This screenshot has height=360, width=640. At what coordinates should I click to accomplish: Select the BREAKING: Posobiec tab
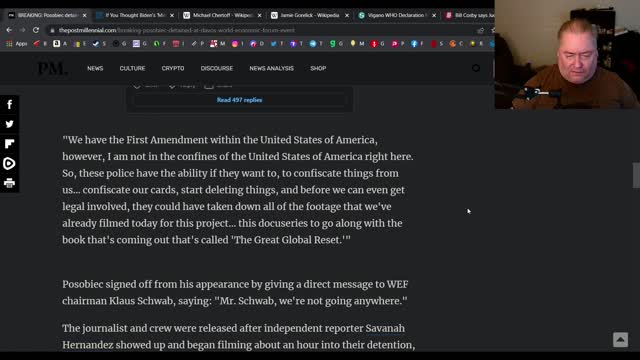[47, 16]
